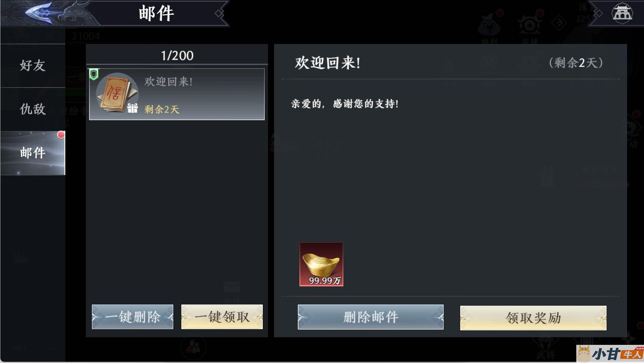Click the 1/200 mail count header
This screenshot has height=363, width=644.
point(177,55)
